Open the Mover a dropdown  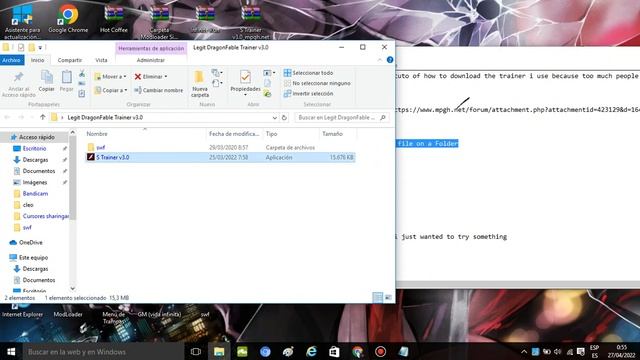(110, 76)
